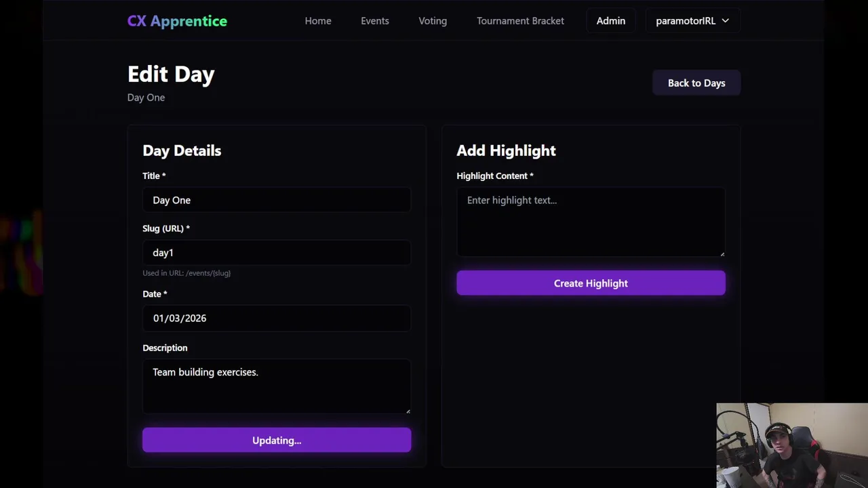This screenshot has width=868, height=488.
Task: Click the Slug (URL) field label
Action: [x=165, y=228]
